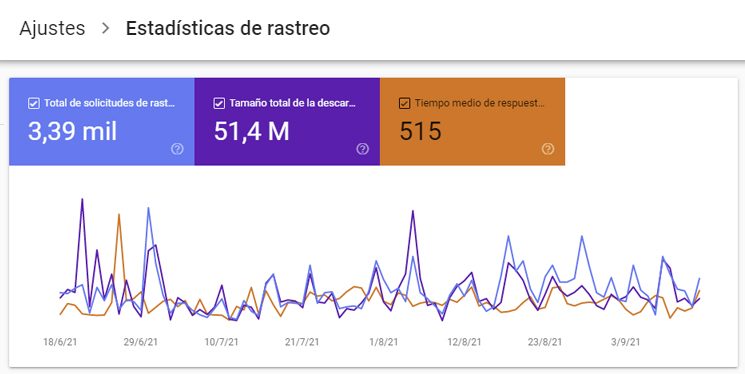This screenshot has height=374, width=745.
Task: Go back to Ajustes breadcrumb
Action: point(52,28)
